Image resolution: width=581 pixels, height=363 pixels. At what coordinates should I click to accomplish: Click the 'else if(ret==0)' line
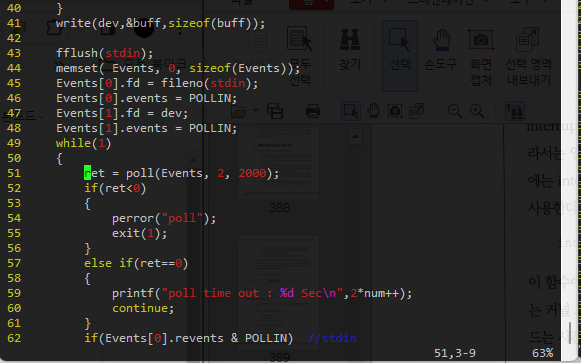(136, 263)
